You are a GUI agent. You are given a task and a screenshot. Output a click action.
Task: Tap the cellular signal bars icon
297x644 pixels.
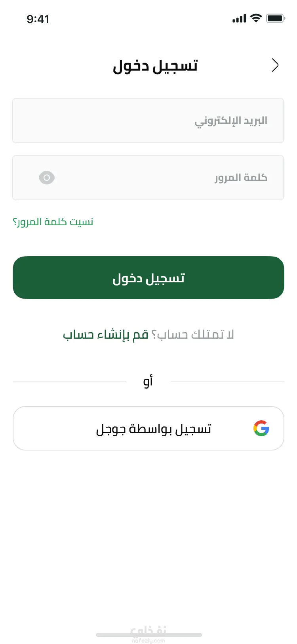[239, 19]
